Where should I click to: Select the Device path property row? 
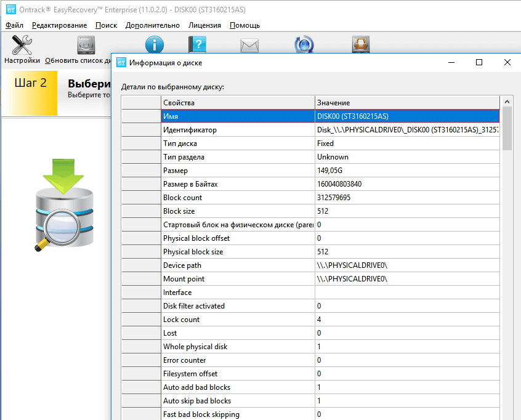[x=238, y=265]
